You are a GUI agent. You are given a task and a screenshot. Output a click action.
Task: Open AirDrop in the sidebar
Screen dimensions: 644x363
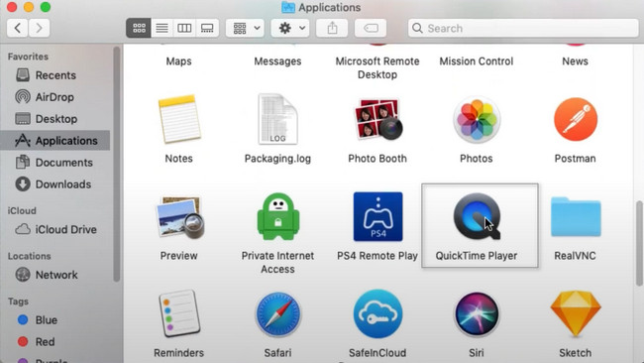click(x=55, y=97)
